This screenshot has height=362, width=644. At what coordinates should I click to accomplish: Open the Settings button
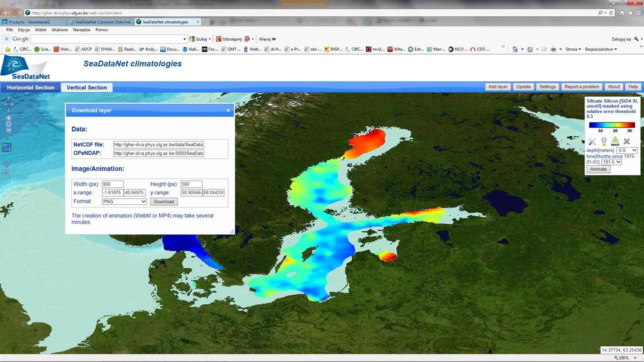pos(547,87)
